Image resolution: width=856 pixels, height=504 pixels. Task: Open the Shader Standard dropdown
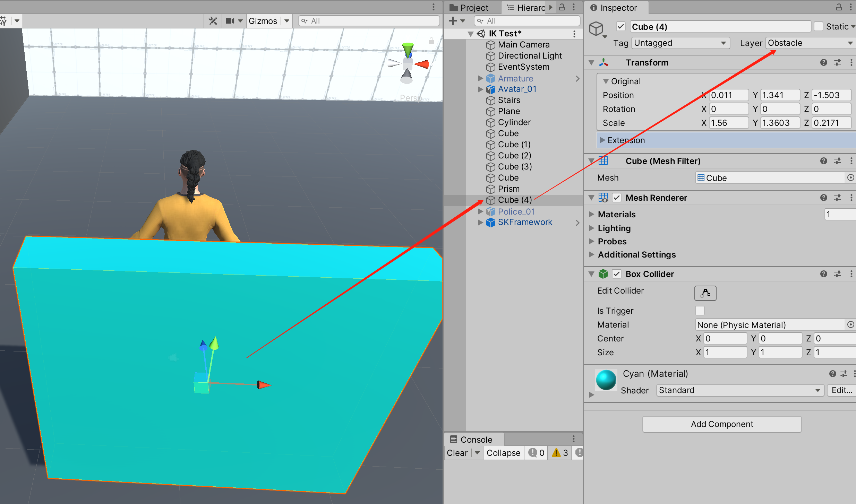[739, 390]
